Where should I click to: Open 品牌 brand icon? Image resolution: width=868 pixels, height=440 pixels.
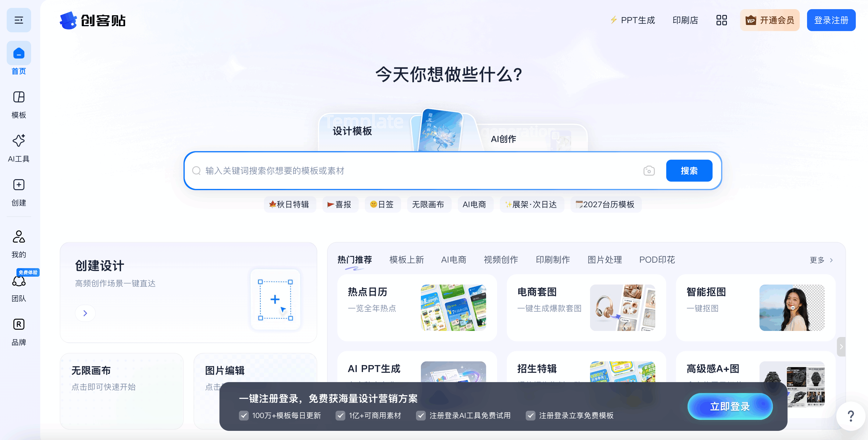(x=19, y=324)
